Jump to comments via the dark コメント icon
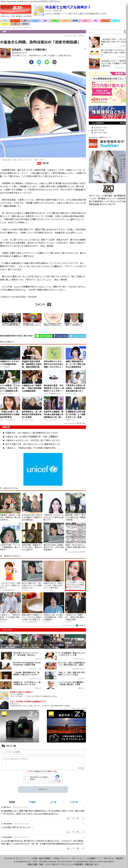 [x=54, y=62]
